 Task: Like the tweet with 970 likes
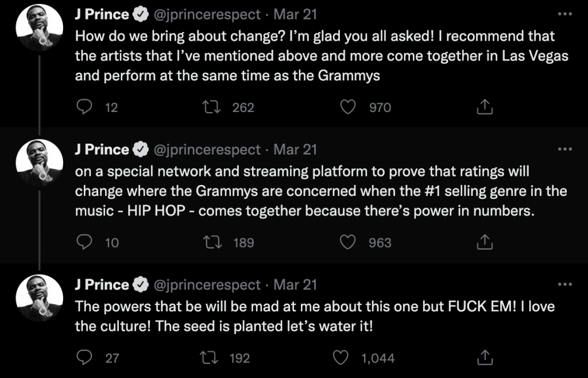coord(347,107)
